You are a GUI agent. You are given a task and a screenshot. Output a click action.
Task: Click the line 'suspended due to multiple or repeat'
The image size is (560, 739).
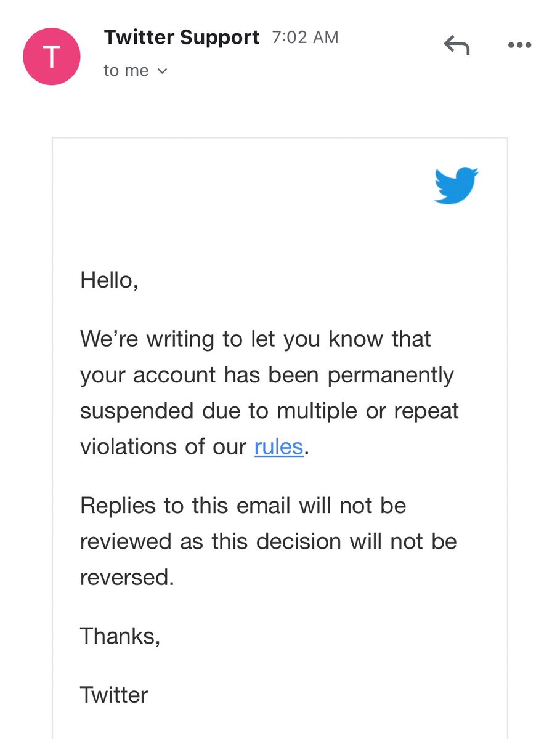270,411
